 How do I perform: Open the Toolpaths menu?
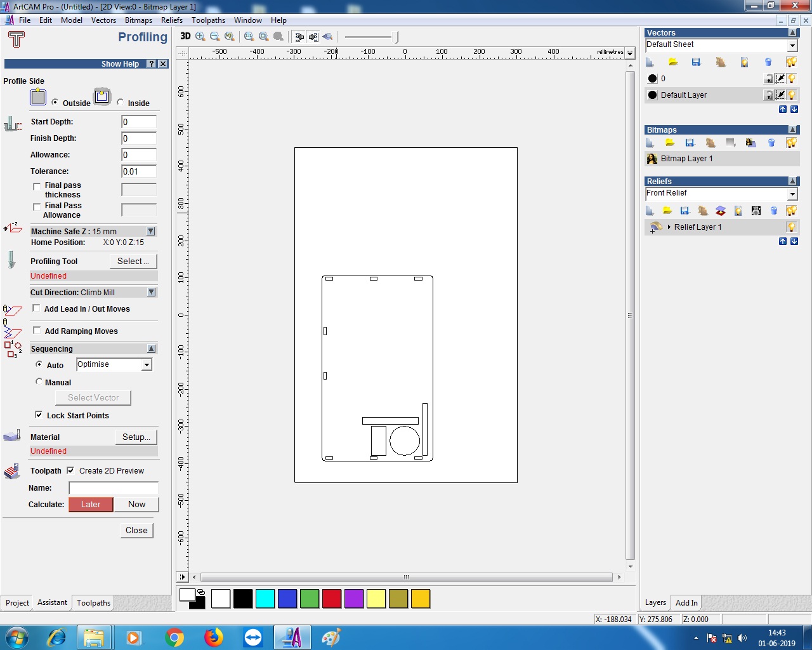point(208,20)
